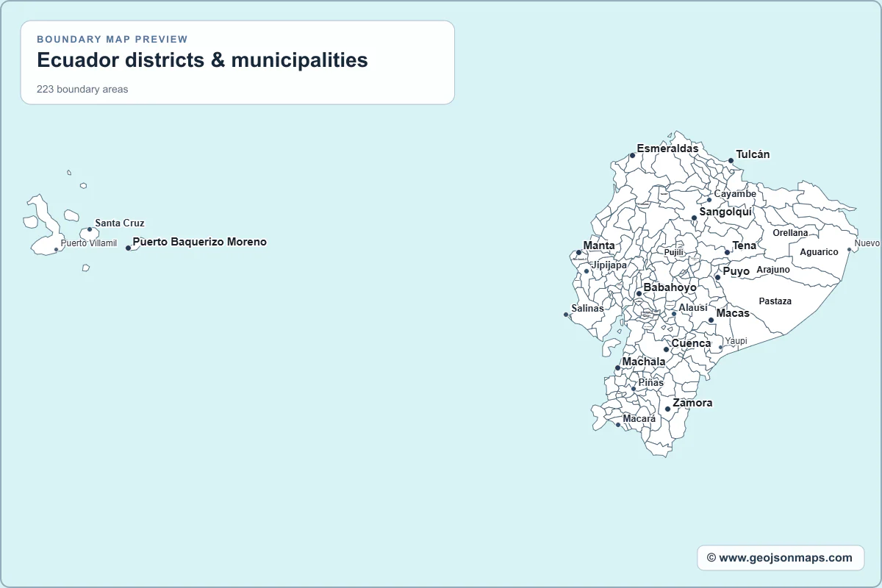Image resolution: width=882 pixels, height=588 pixels.
Task: Click the Pastaza district label
Action: point(775,301)
